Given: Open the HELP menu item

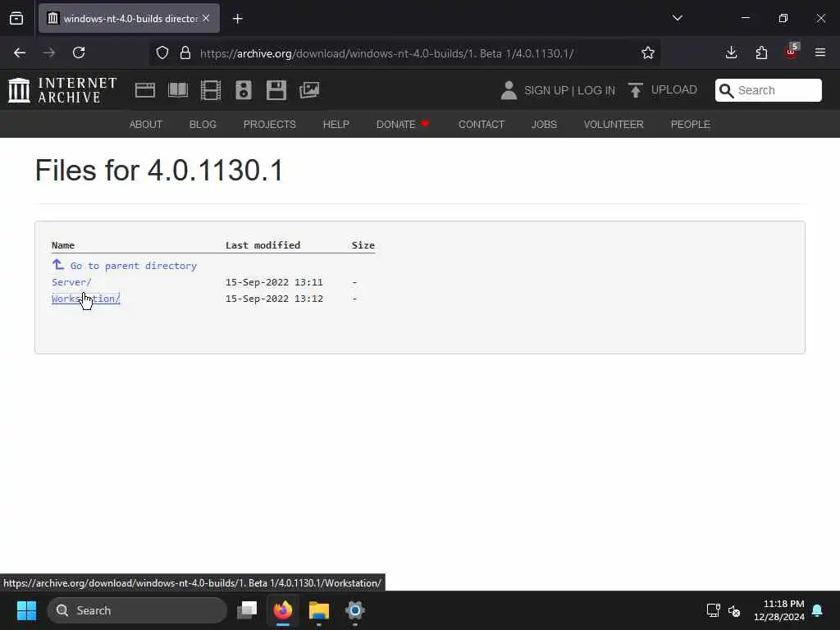Looking at the screenshot, I should point(336,125).
